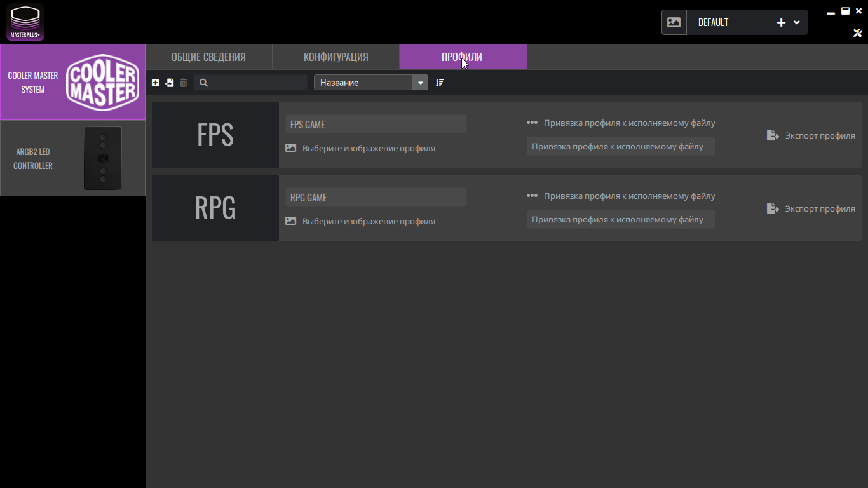868x488 pixels.
Task: Click the profile search field
Action: [250, 83]
